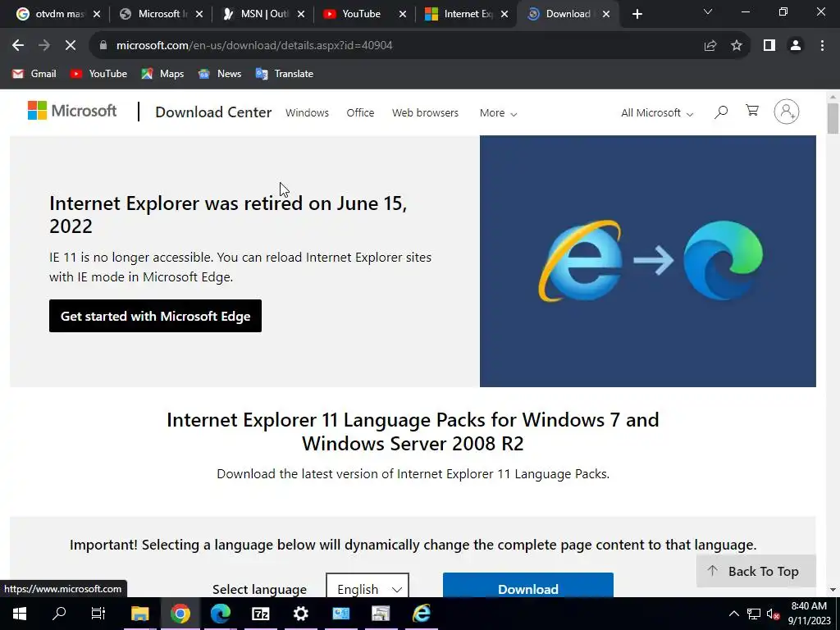Close the MSN tab
The height and width of the screenshot is (630, 840).
[301, 15]
